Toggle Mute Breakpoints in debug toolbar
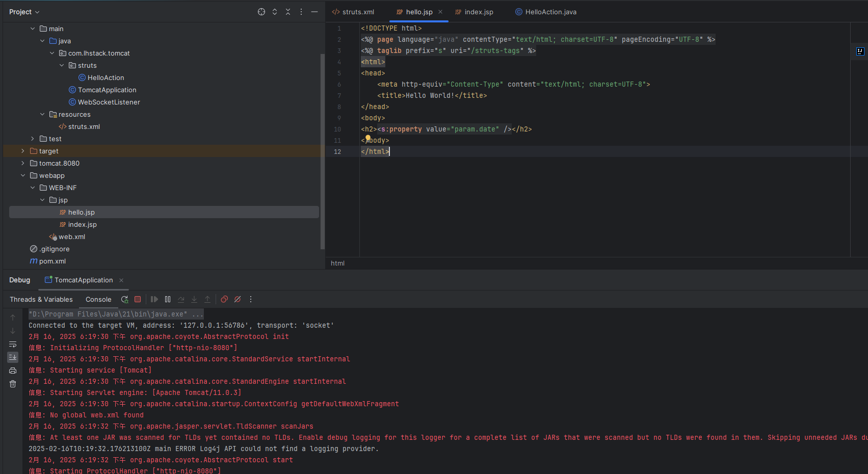 [238, 300]
